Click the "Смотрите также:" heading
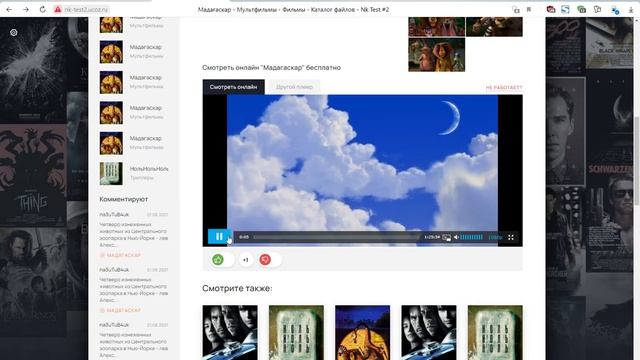 237,288
